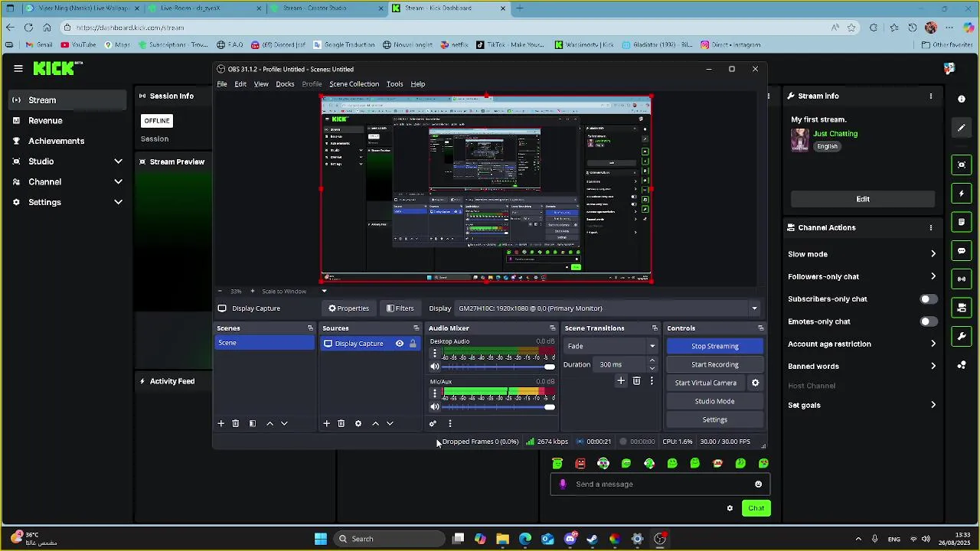This screenshot has height=551, width=980.
Task: Increase the transition Duration with up stepper
Action: tap(652, 360)
